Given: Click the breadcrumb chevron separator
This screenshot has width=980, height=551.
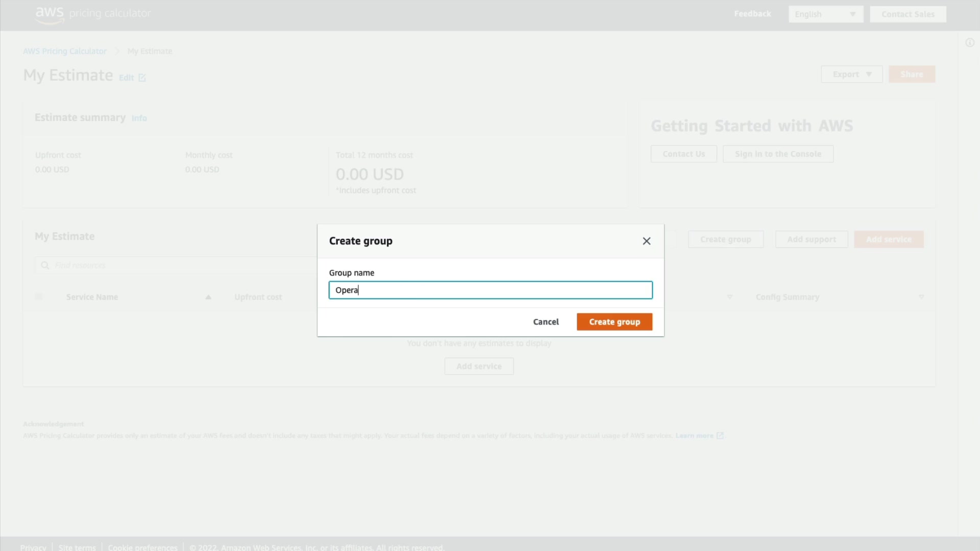Looking at the screenshot, I should (117, 51).
